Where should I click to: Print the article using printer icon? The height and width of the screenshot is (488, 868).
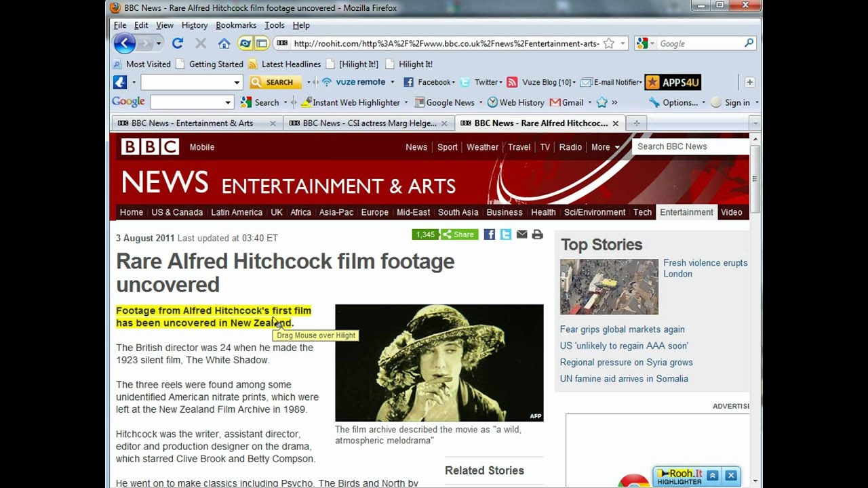538,235
